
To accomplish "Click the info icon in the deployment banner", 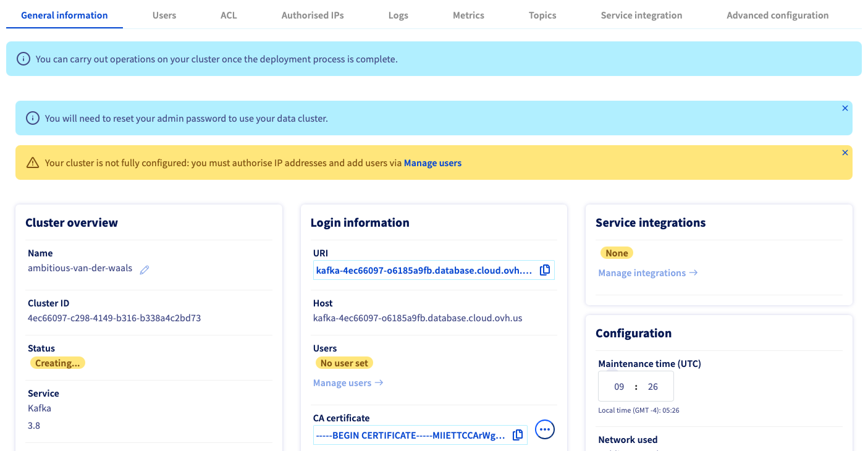I will click(23, 59).
